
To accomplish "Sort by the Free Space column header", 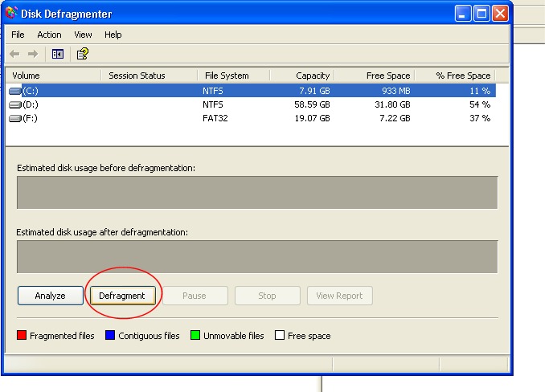I will pyautogui.click(x=375, y=76).
